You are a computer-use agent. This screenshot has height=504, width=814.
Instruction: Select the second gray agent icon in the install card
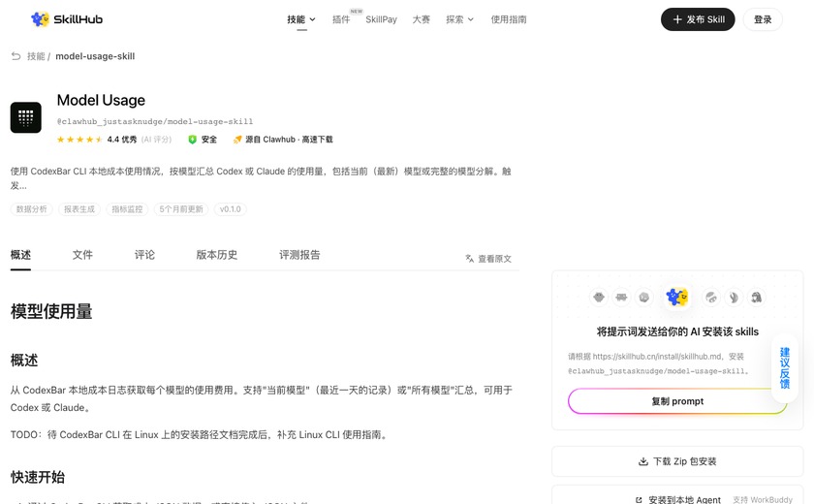point(621,298)
